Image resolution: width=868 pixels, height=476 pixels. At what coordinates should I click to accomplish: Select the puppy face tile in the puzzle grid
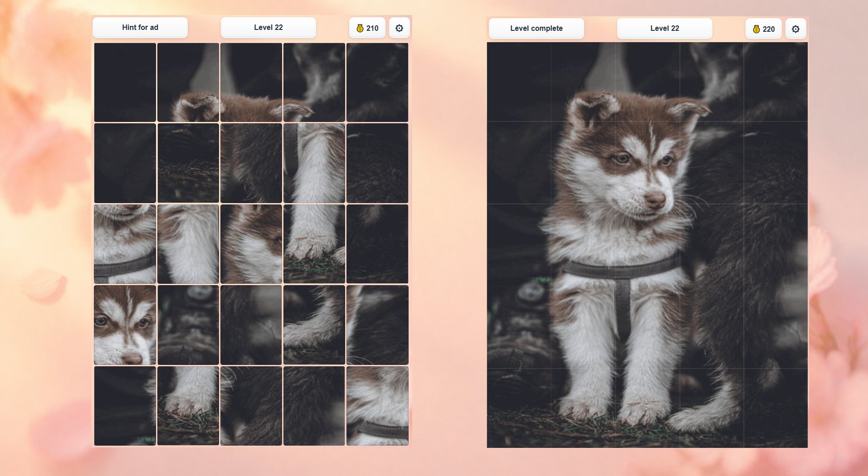point(124,325)
